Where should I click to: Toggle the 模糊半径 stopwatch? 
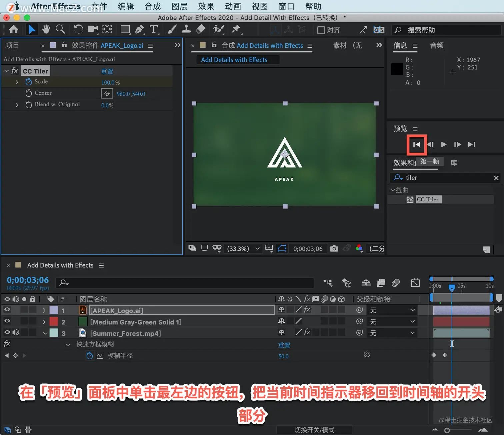(89, 356)
